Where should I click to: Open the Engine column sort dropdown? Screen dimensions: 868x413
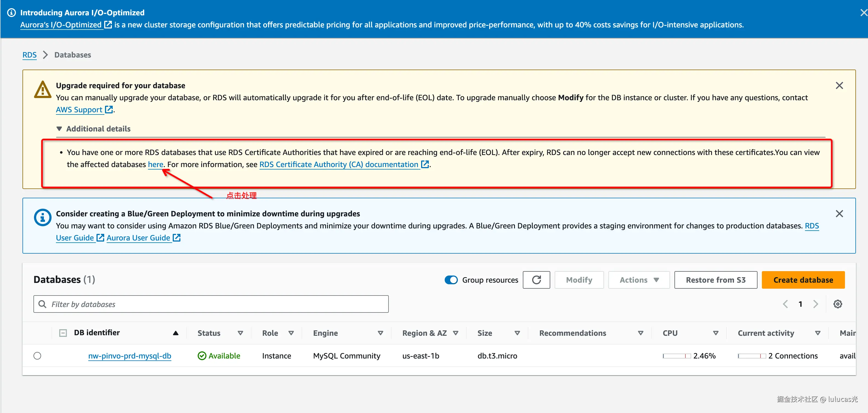coord(380,333)
